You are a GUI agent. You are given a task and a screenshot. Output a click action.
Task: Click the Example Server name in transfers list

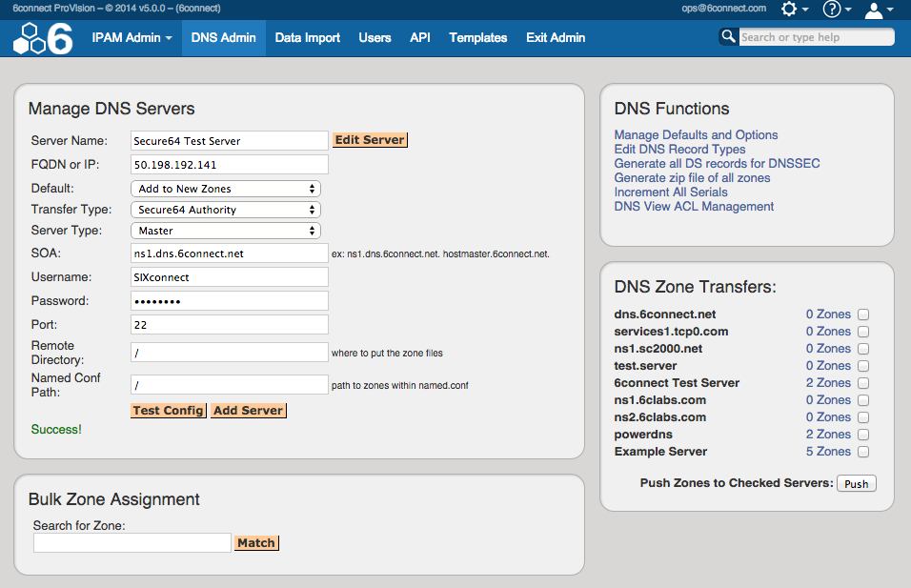660,452
